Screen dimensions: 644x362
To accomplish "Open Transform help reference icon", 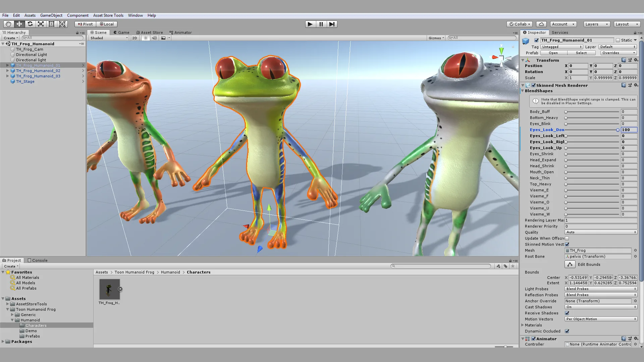I will tap(624, 60).
